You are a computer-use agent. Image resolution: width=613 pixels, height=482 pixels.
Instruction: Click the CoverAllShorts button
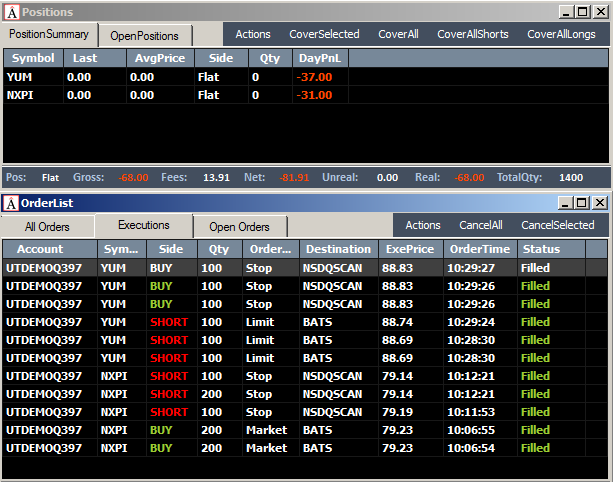(473, 34)
